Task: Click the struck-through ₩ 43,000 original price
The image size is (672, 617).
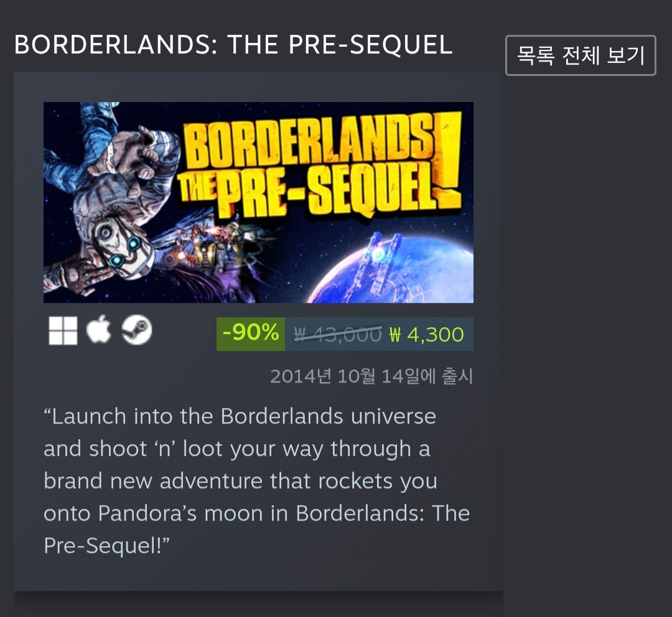Action: (338, 334)
